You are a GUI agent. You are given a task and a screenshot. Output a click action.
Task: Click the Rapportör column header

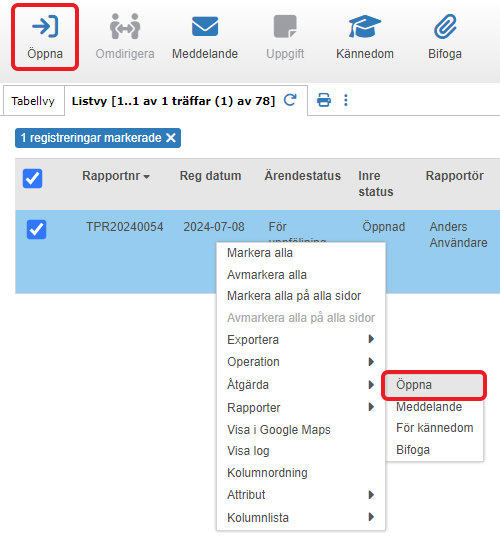[x=455, y=176]
